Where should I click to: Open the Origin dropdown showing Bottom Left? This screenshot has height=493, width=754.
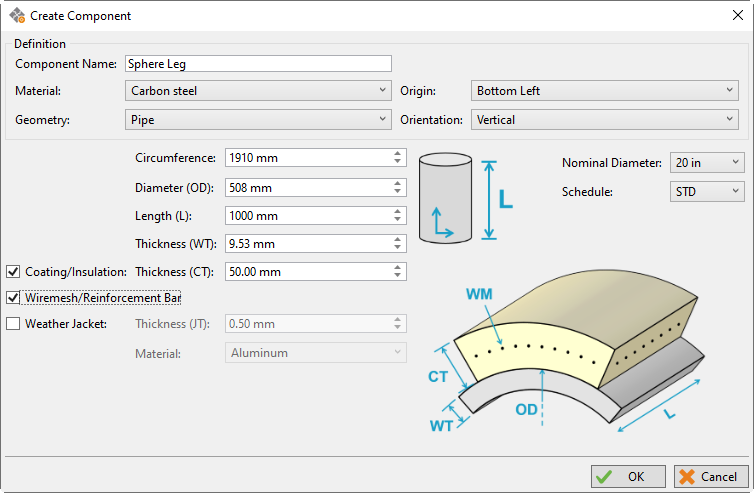point(604,91)
